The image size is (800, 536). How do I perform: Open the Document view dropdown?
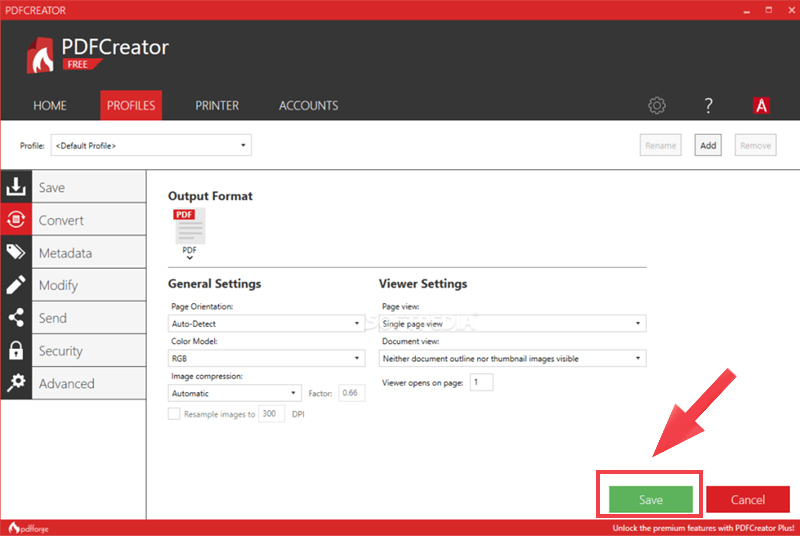pos(512,358)
